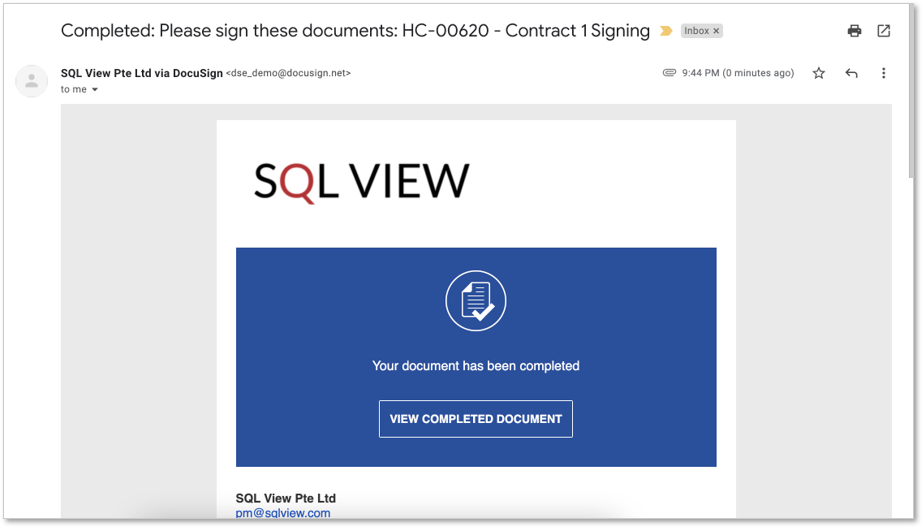Expand recipient details next to 'to me'
Image resolution: width=923 pixels, height=528 pixels.
95,89
